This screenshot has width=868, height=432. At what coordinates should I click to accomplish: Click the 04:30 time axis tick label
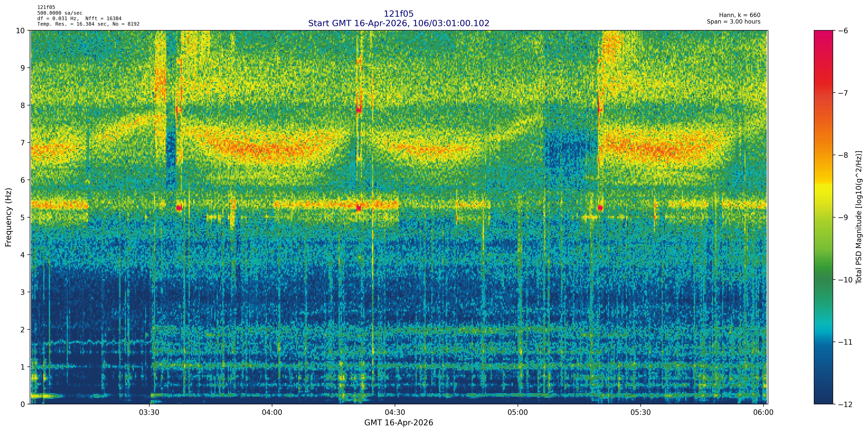coord(395,413)
